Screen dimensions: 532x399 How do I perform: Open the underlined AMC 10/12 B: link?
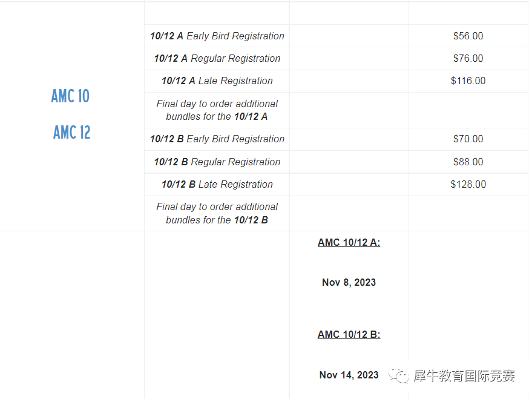(x=349, y=334)
